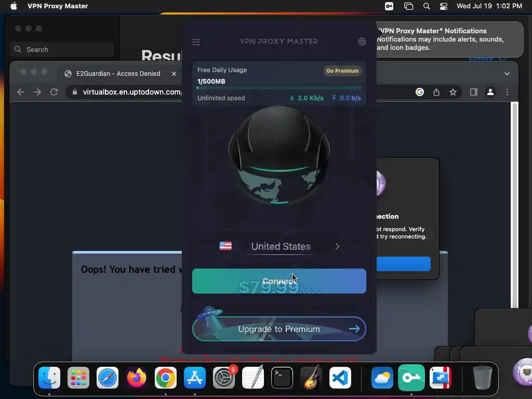This screenshot has width=532, height=399.
Task: Click the date and time in menu bar
Action: [489, 6]
